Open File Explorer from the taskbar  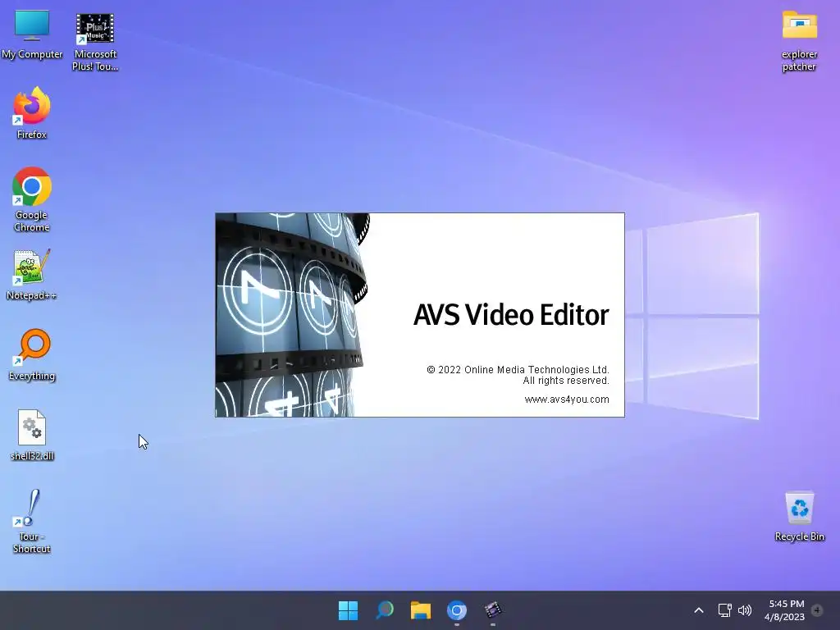(x=421, y=610)
